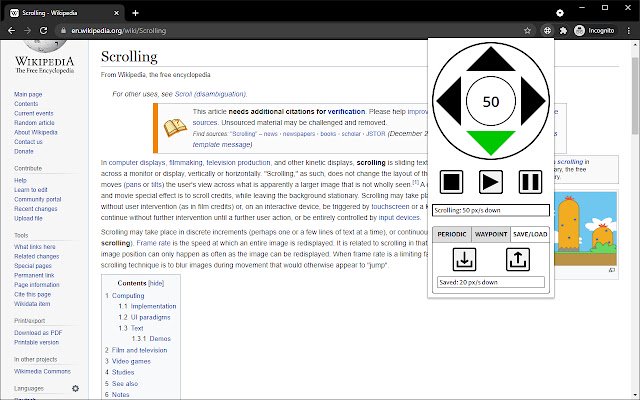Click the Wikipedia logo
Viewport: 640px width, 400px height.
point(44,57)
